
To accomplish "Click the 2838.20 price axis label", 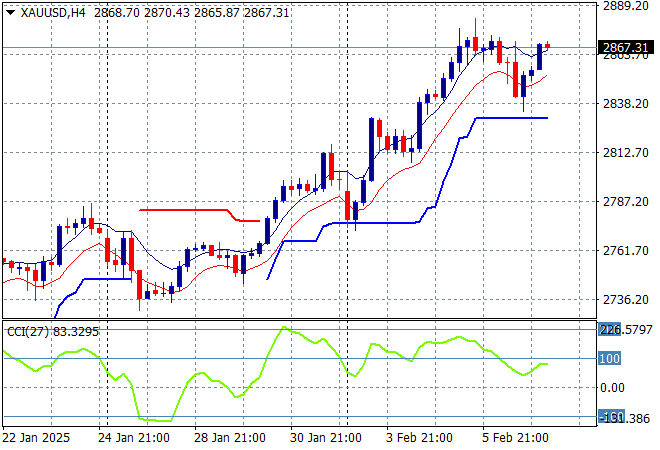I will pyautogui.click(x=625, y=104).
